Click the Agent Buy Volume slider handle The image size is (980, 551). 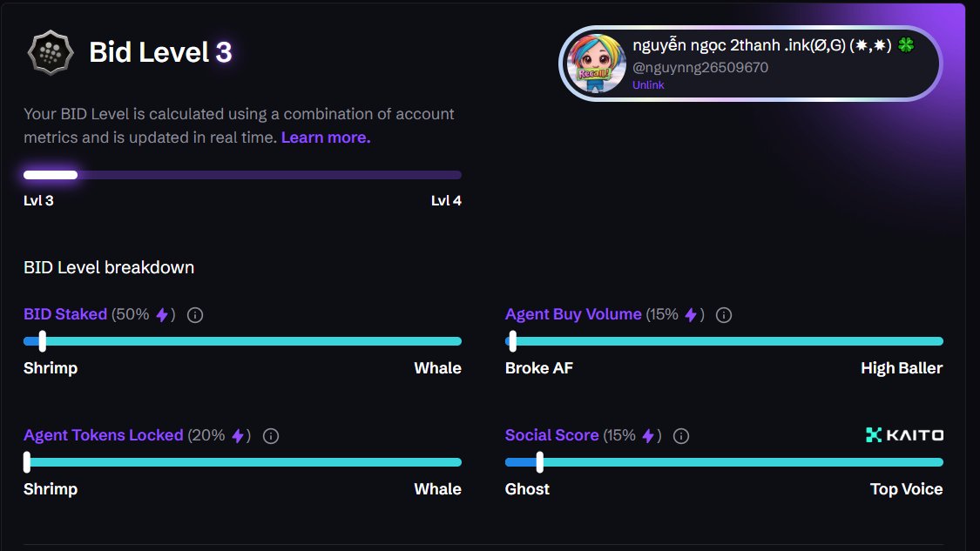click(x=513, y=341)
